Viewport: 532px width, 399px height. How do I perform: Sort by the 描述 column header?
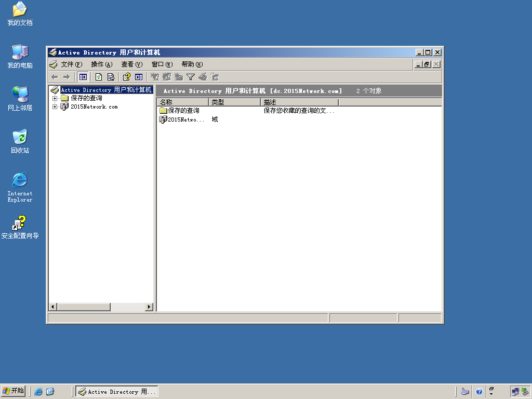(x=300, y=102)
